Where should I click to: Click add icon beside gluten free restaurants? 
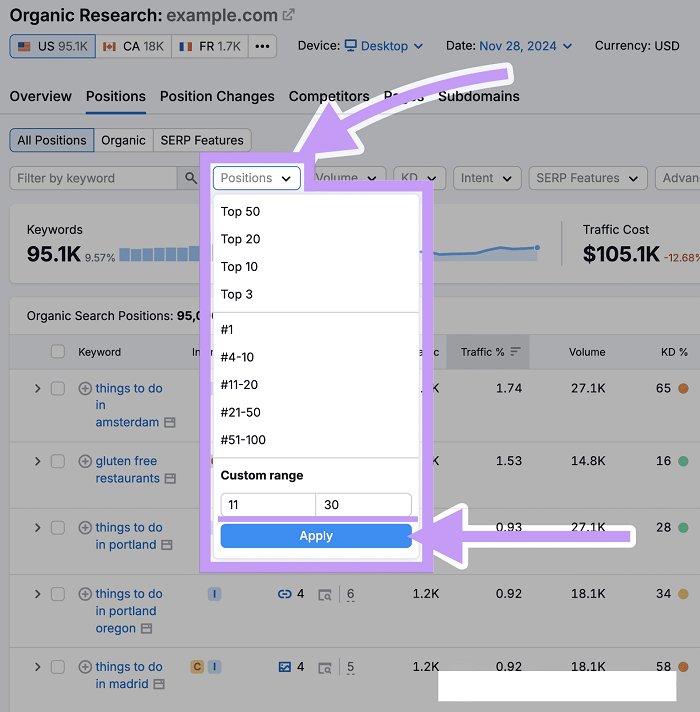(85, 461)
